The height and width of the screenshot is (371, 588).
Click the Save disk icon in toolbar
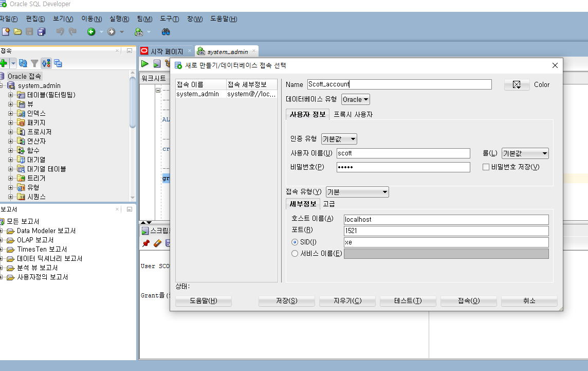[x=29, y=32]
